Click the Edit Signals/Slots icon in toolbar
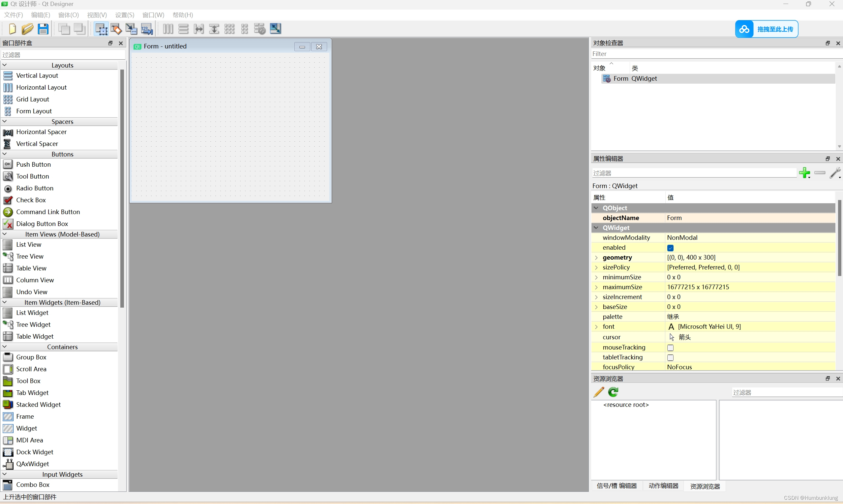This screenshot has width=843, height=504. [116, 28]
